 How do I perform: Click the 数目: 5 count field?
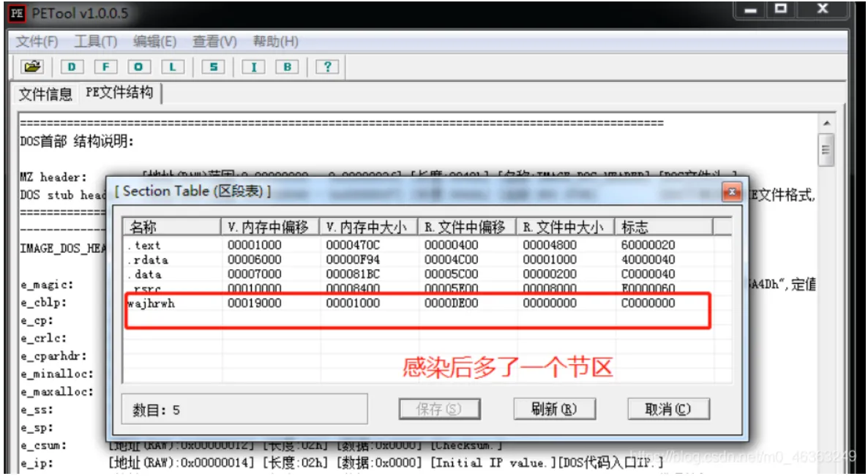tap(244, 409)
